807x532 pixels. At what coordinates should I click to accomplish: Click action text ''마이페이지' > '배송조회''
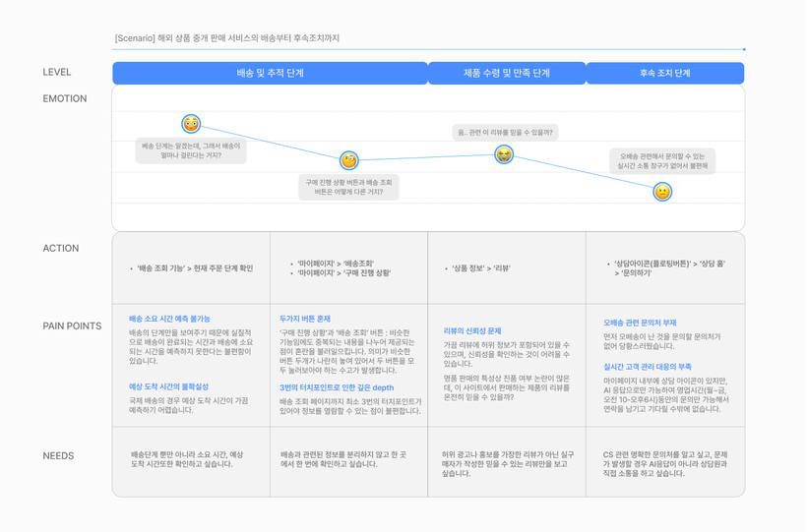coord(336,264)
